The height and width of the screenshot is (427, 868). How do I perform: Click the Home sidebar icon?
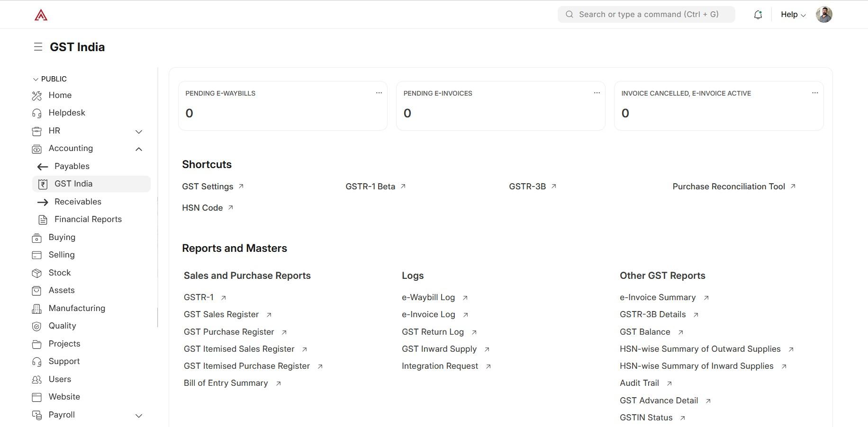click(x=37, y=96)
